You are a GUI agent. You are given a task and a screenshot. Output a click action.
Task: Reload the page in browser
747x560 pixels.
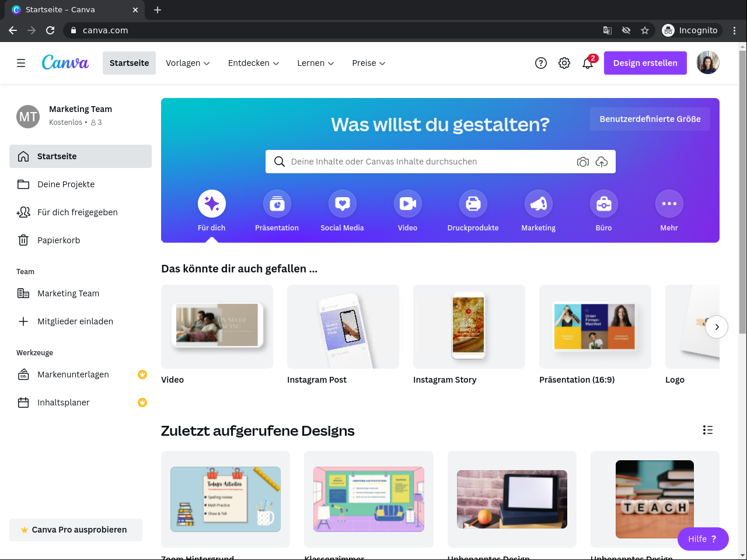[50, 30]
